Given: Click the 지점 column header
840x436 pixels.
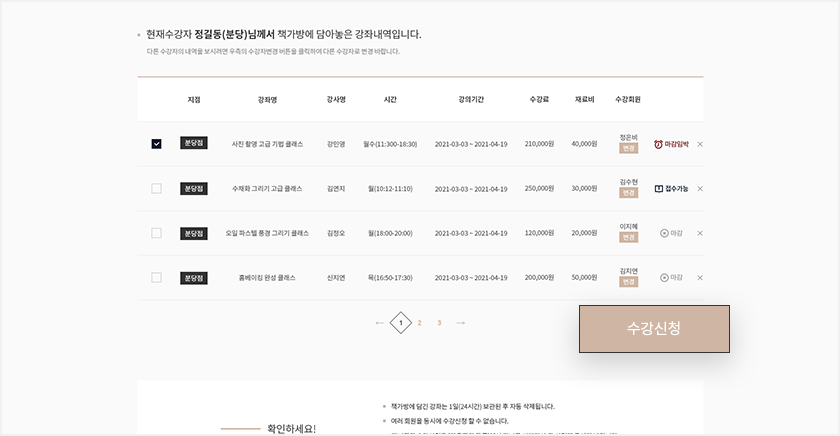Looking at the screenshot, I should coord(194,100).
